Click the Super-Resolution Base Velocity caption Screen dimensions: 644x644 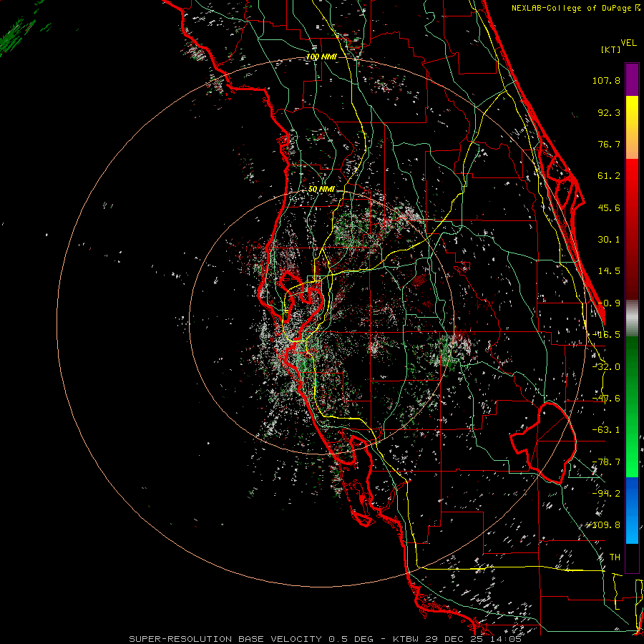325,639
